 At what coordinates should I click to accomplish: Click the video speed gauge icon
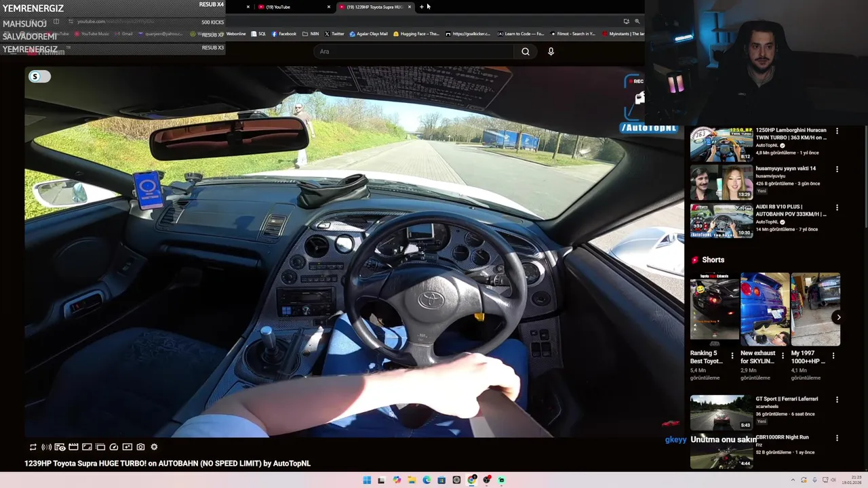click(113, 447)
